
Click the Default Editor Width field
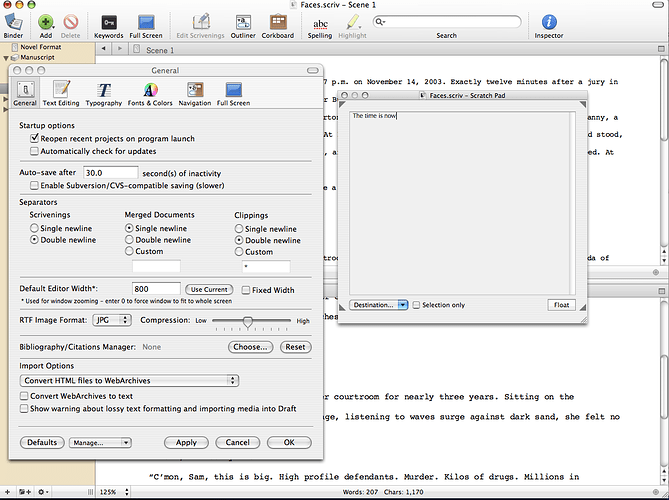click(156, 289)
